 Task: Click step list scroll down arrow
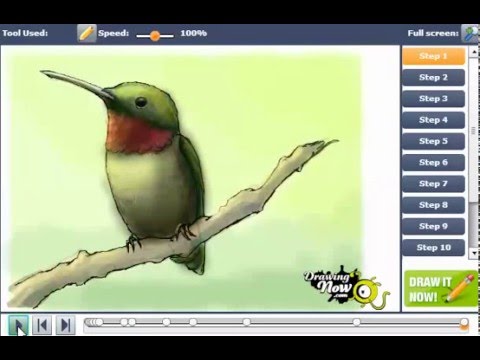pyautogui.click(x=474, y=253)
